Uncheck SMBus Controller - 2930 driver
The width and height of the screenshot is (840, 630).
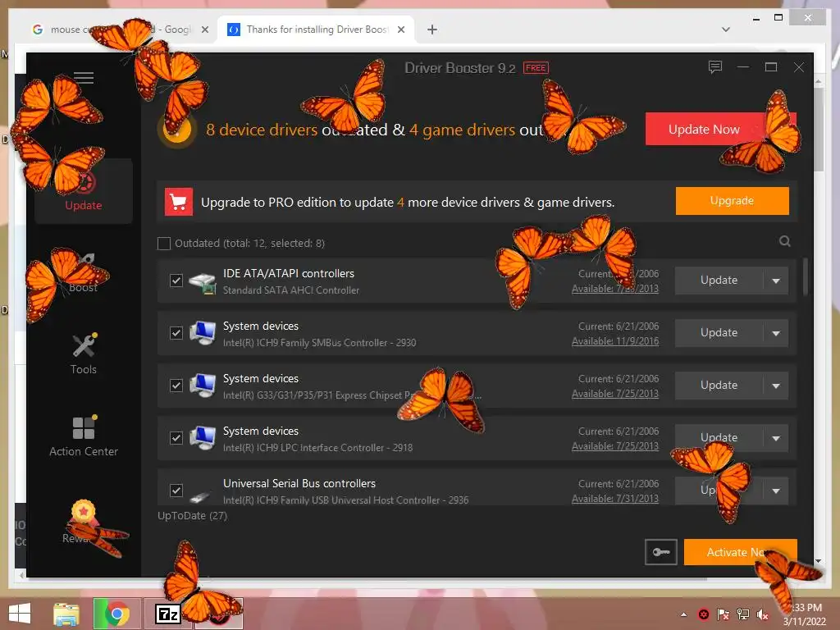pyautogui.click(x=176, y=333)
